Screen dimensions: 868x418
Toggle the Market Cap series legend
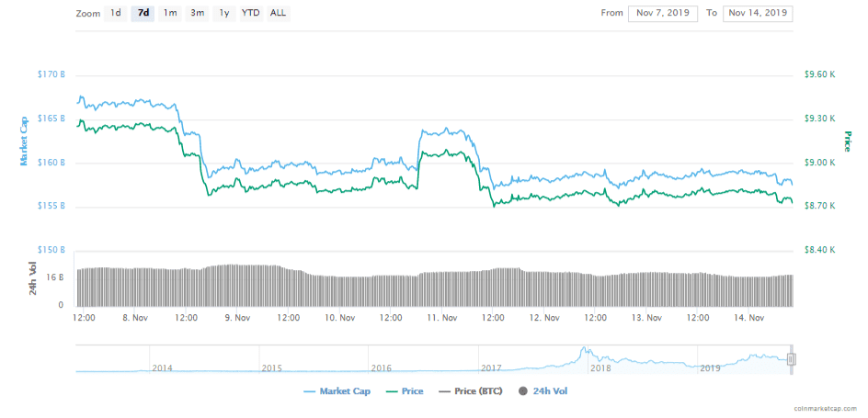[344, 391]
